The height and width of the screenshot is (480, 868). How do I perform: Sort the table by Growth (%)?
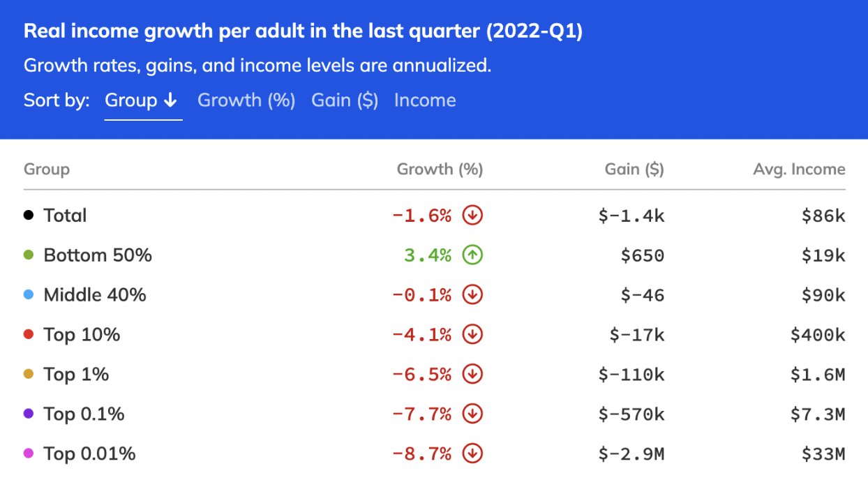246,100
